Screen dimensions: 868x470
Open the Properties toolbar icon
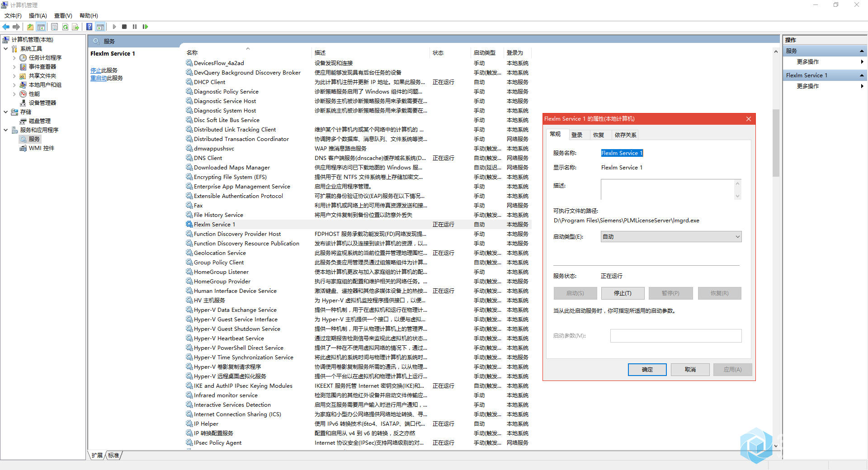tap(54, 27)
